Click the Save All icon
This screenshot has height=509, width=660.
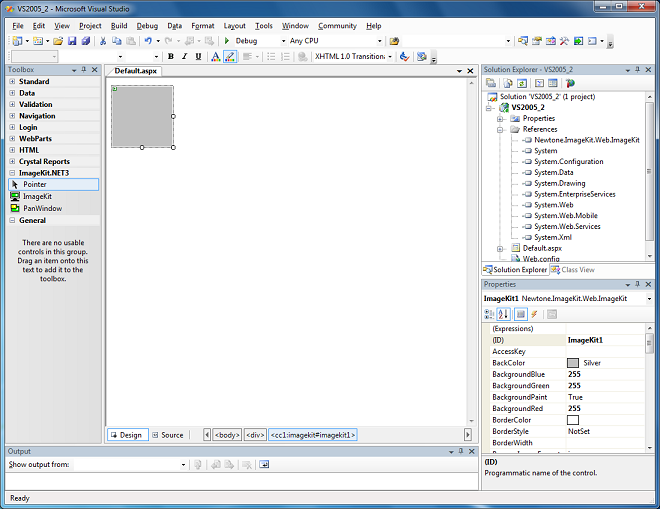[x=86, y=41]
